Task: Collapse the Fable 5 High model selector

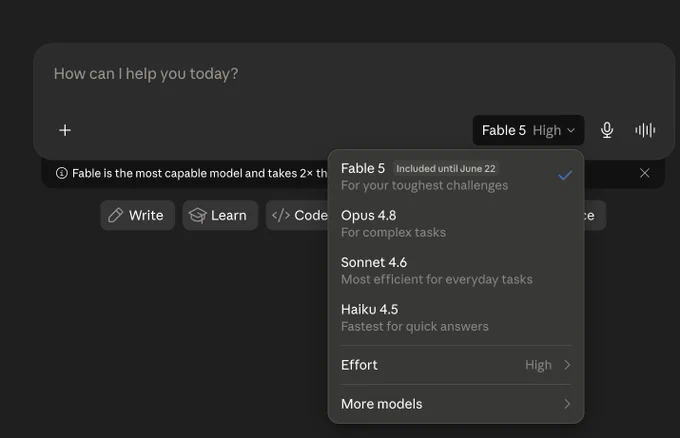Action: click(x=528, y=130)
